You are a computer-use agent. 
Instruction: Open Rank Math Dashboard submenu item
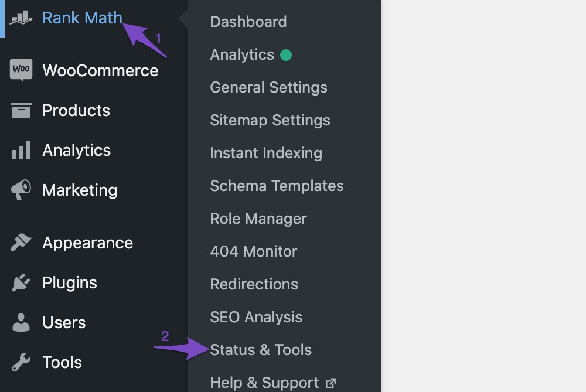248,22
